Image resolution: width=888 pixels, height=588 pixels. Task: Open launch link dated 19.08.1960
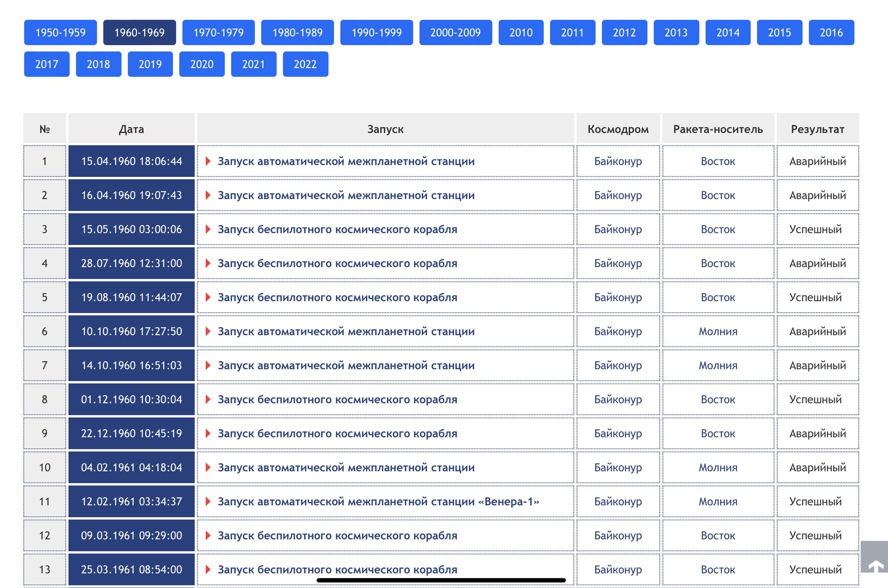pyautogui.click(x=337, y=297)
